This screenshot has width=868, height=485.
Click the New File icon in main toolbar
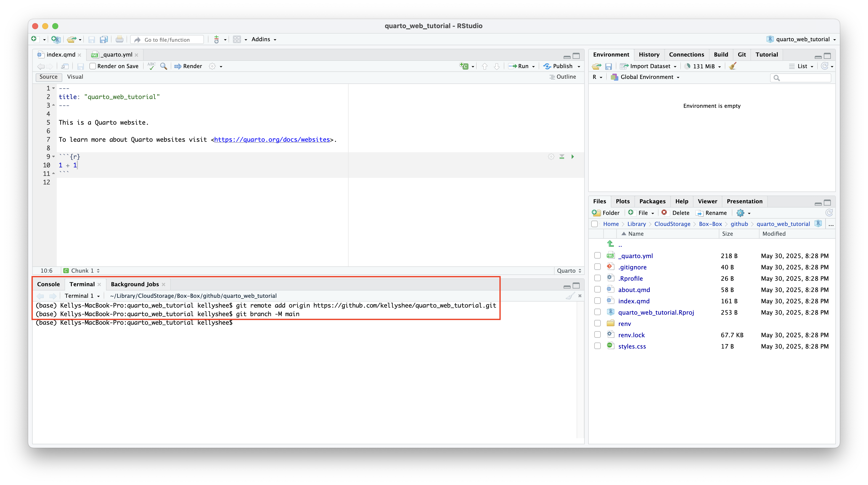pyautogui.click(x=34, y=39)
